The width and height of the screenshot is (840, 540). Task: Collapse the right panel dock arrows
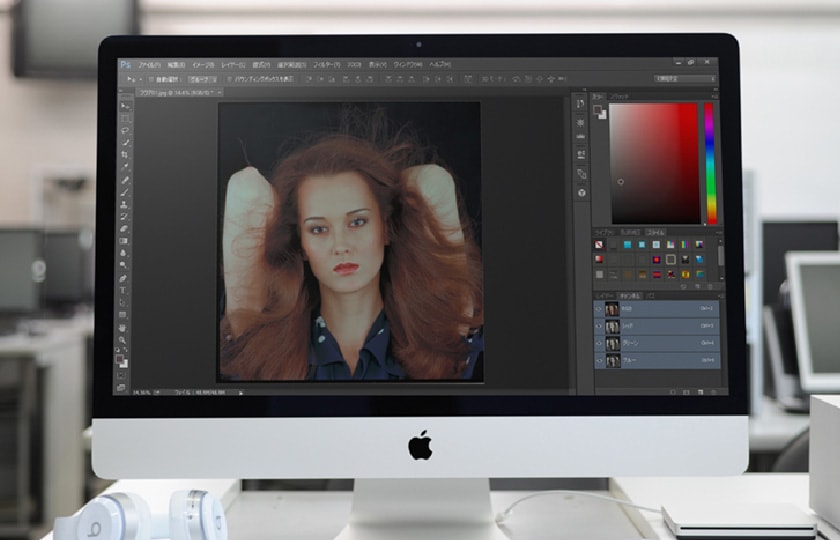tap(716, 89)
